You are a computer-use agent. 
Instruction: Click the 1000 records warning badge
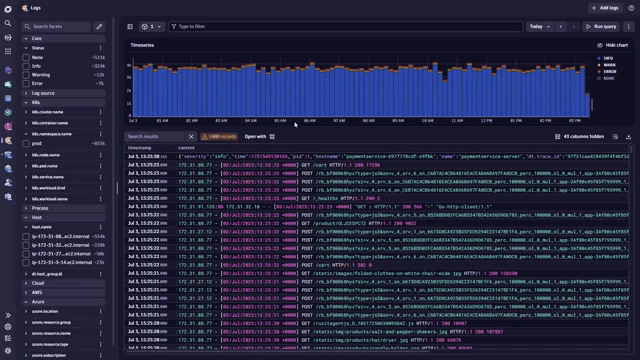click(x=219, y=137)
